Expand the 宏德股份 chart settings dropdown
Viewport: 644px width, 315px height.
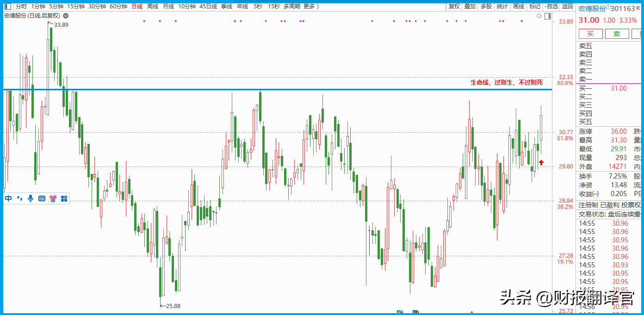coord(66,16)
